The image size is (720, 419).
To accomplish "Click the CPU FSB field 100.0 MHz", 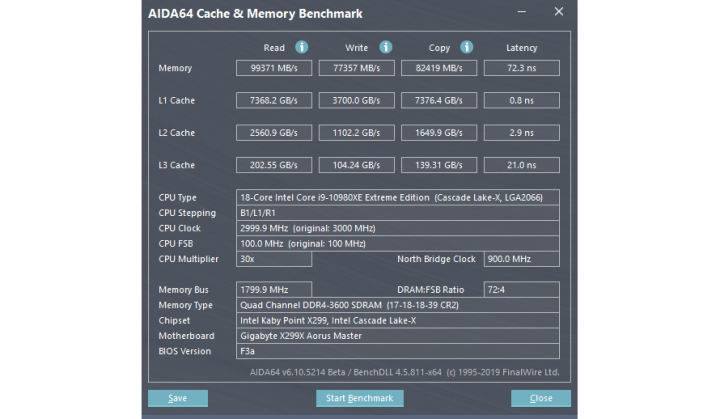I will [x=398, y=243].
